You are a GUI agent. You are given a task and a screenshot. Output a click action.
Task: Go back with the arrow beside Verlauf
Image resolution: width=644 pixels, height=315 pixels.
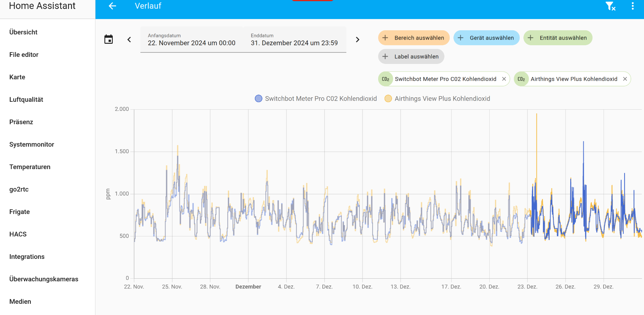[112, 6]
